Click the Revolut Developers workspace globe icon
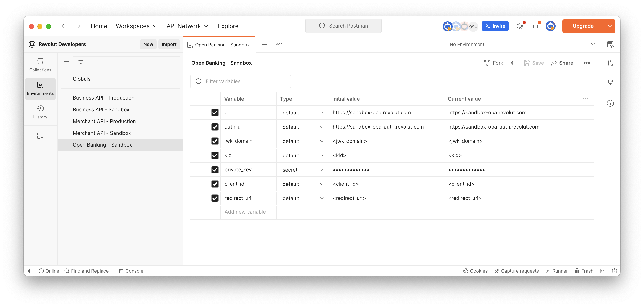The image size is (644, 307). [x=32, y=44]
